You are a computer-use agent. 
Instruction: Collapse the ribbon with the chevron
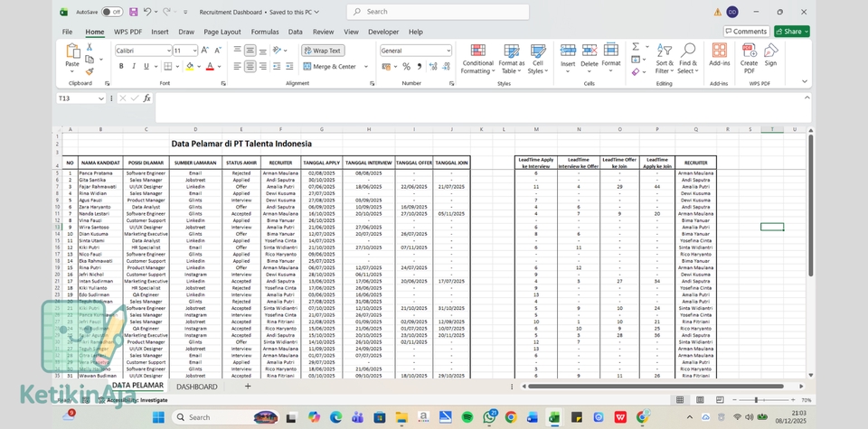[805, 82]
